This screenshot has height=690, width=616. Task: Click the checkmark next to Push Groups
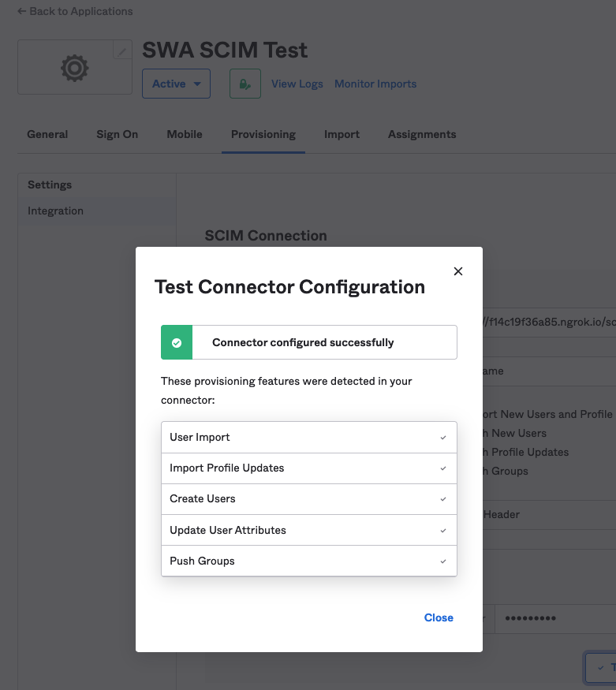pyautogui.click(x=443, y=561)
